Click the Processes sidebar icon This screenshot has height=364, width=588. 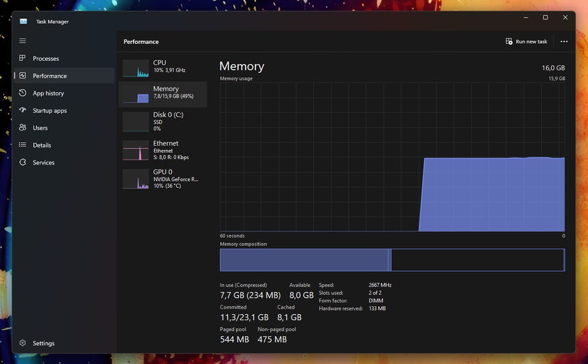click(23, 58)
